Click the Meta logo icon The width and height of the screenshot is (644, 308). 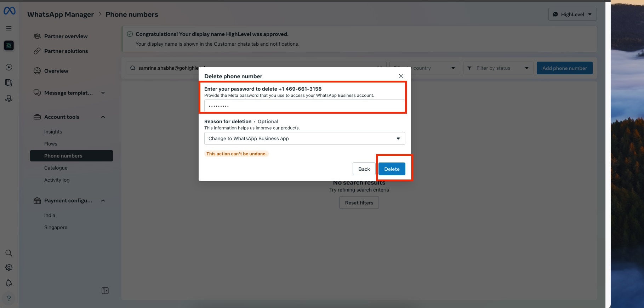[9, 11]
